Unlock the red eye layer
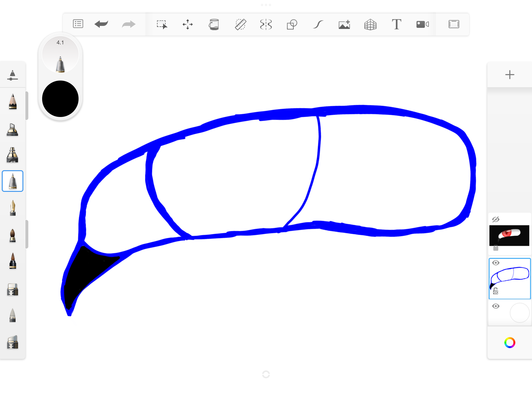 [496, 248]
